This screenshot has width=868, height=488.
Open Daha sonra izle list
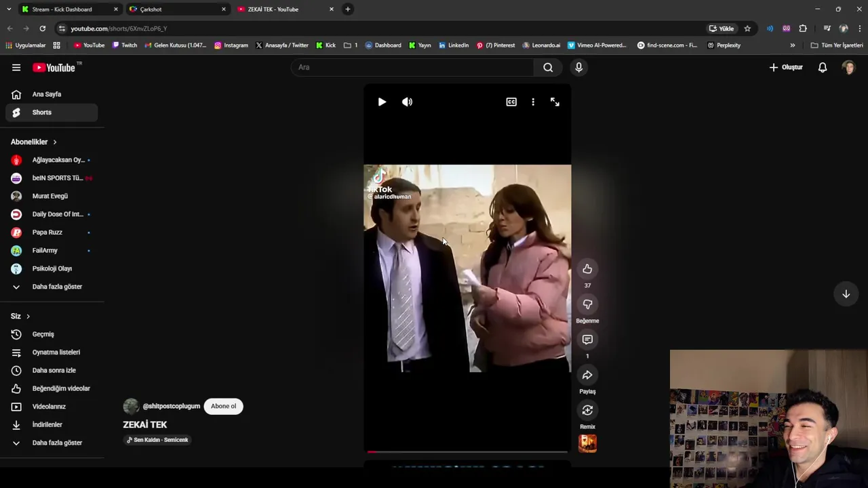click(x=52, y=370)
